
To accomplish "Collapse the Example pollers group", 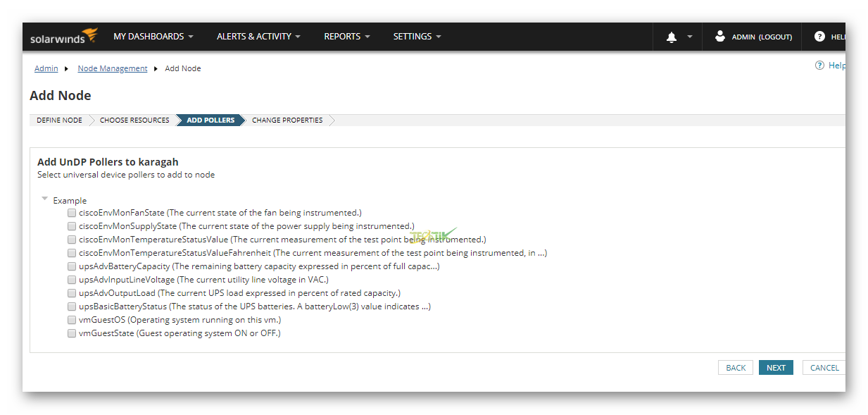I will coord(45,199).
